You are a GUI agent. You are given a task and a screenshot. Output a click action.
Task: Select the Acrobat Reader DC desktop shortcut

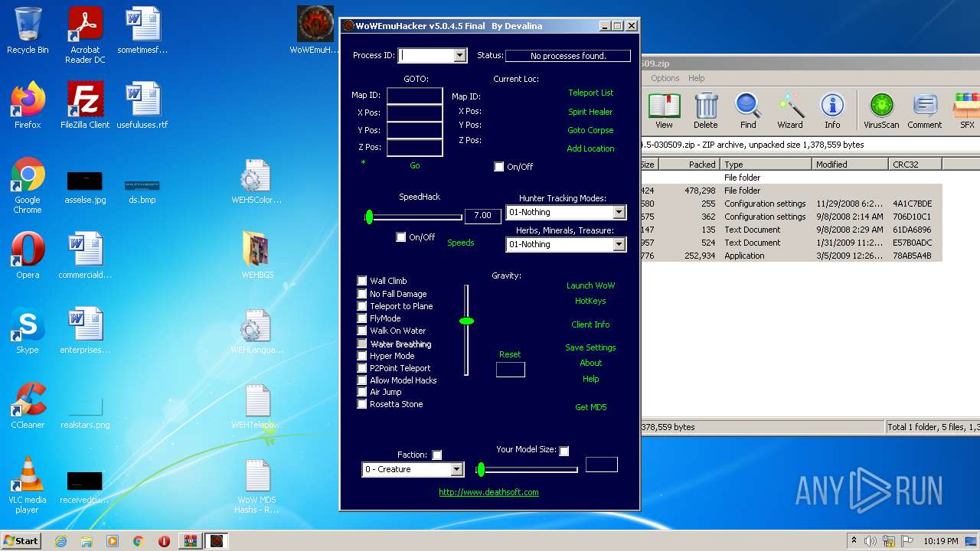[x=85, y=35]
